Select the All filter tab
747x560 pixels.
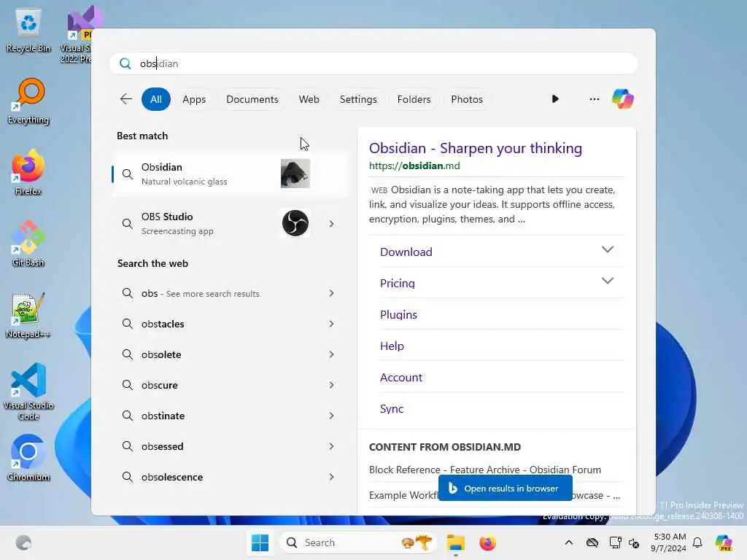coord(156,99)
